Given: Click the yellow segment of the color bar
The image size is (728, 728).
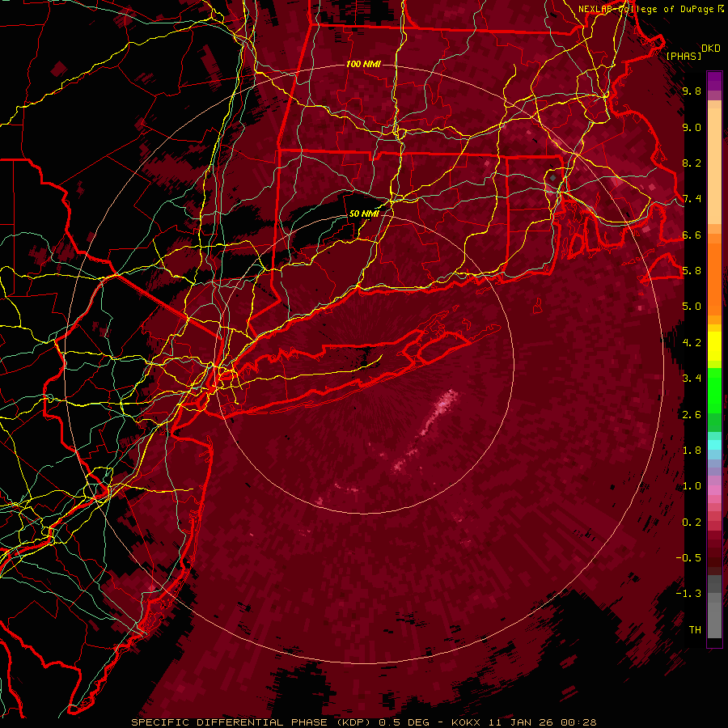Looking at the screenshot, I should (714, 346).
